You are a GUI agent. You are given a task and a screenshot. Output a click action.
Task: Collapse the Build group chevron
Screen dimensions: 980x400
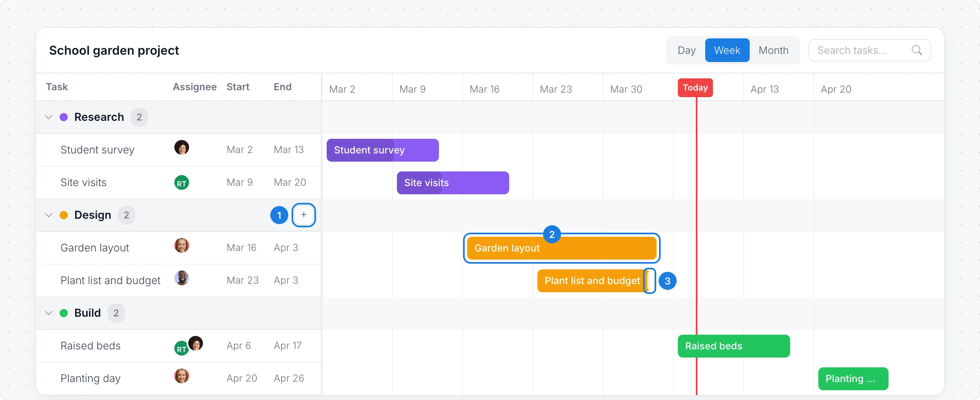pos(49,313)
